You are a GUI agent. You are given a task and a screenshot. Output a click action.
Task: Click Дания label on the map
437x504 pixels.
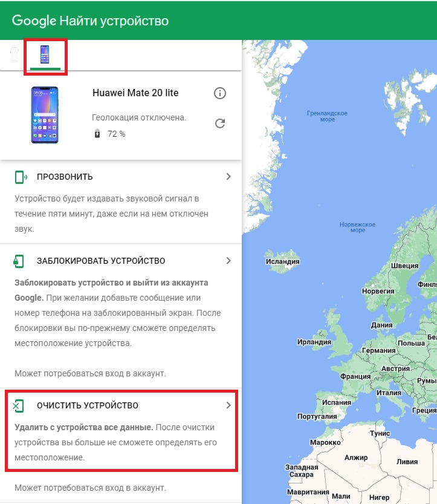pos(381,325)
